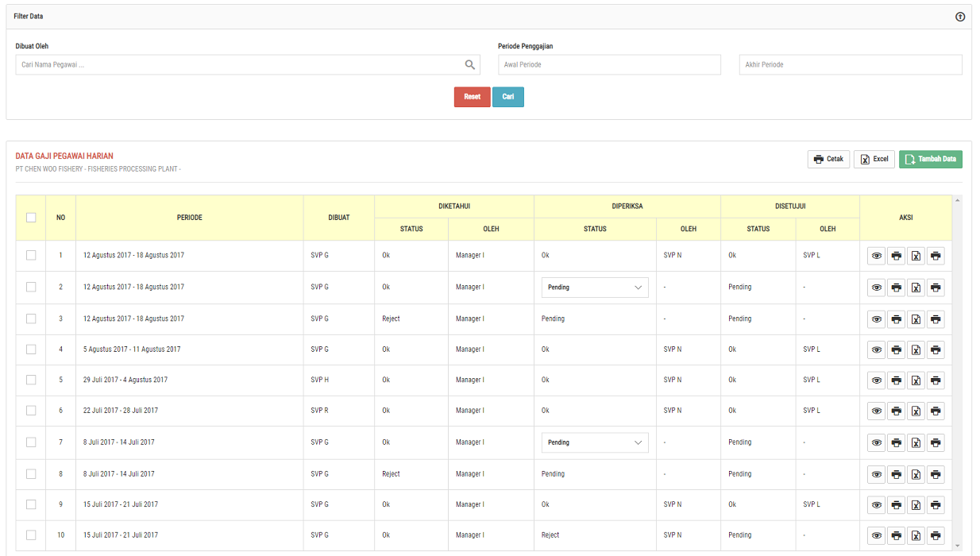Click the table's vertical scrollbar down arrow
Viewport: 980px width, 556px height.
click(x=957, y=546)
